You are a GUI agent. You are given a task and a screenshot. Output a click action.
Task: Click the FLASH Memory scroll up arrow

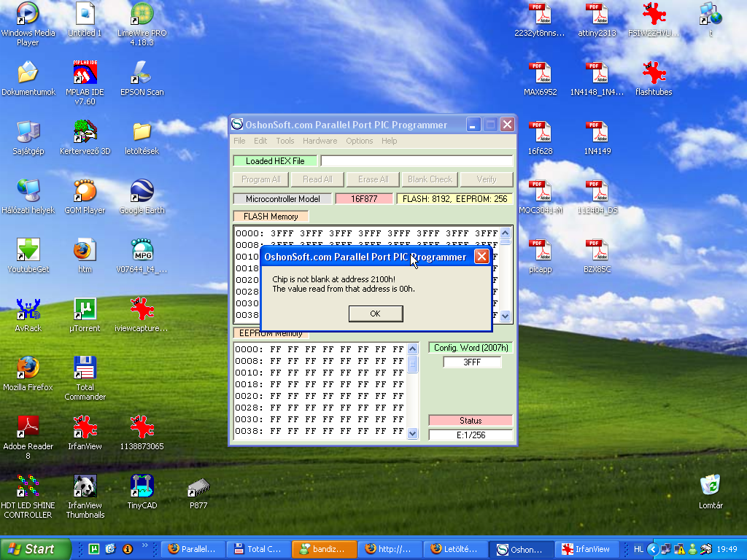coord(505,233)
